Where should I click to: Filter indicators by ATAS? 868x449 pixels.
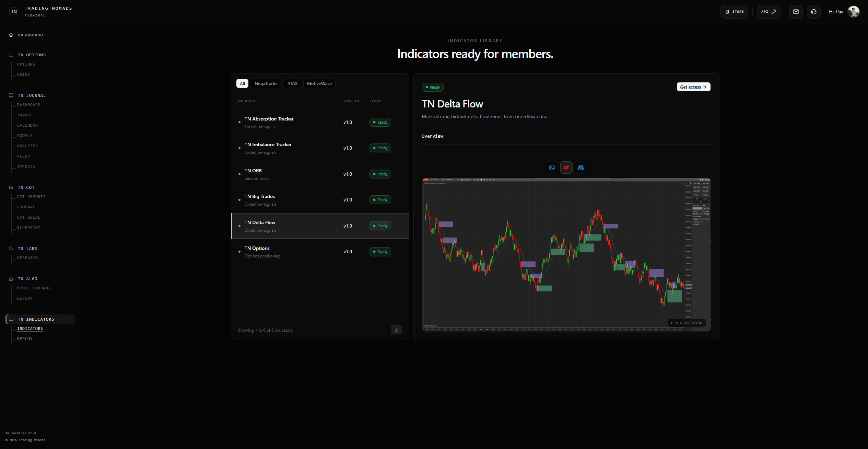click(292, 83)
